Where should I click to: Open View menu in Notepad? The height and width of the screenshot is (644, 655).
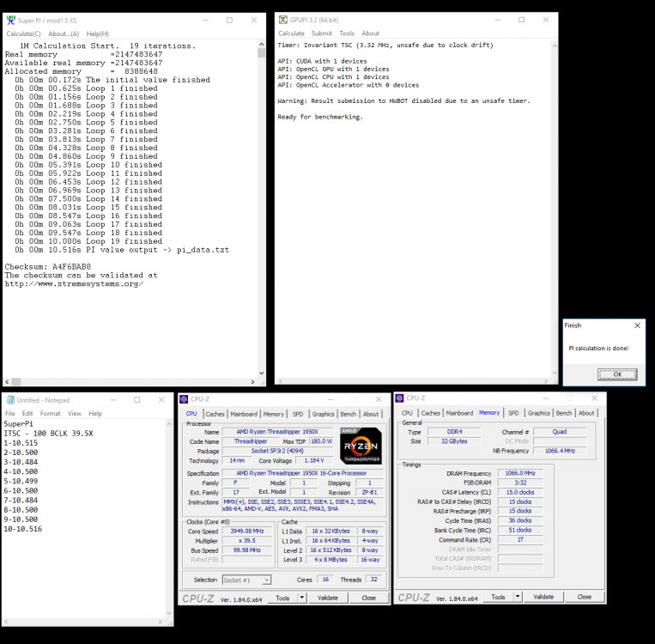coord(75,413)
